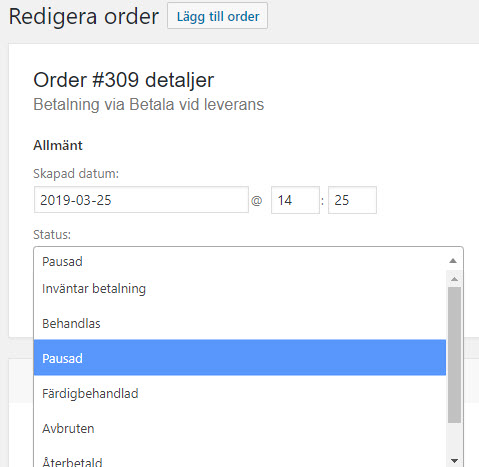Click the hour field showing 14
The height and width of the screenshot is (467, 479).
click(295, 200)
